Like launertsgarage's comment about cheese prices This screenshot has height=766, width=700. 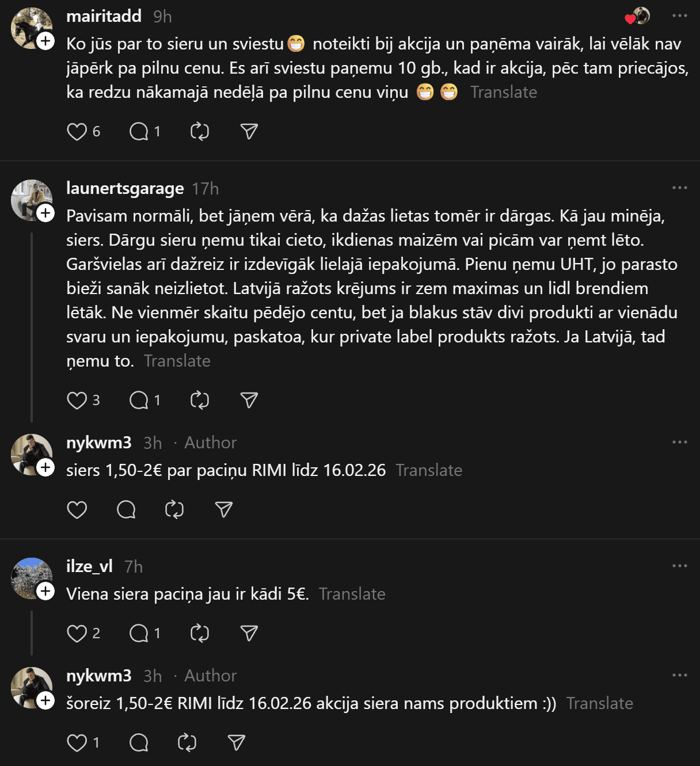[x=77, y=401]
